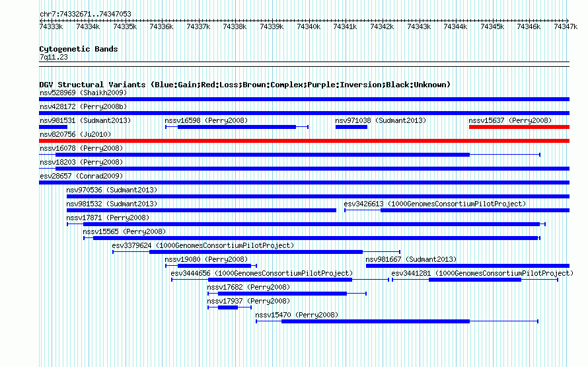Click the nsv971038 (Sudmant2013) label
Viewport: 588px width, 367px height.
click(x=381, y=120)
